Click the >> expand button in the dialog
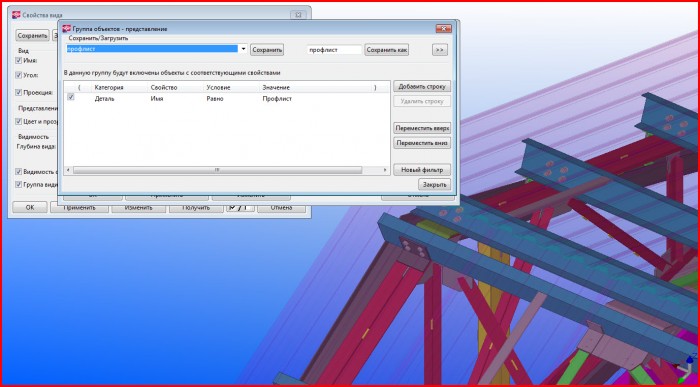Screen dimensions: 700x387 point(439,50)
